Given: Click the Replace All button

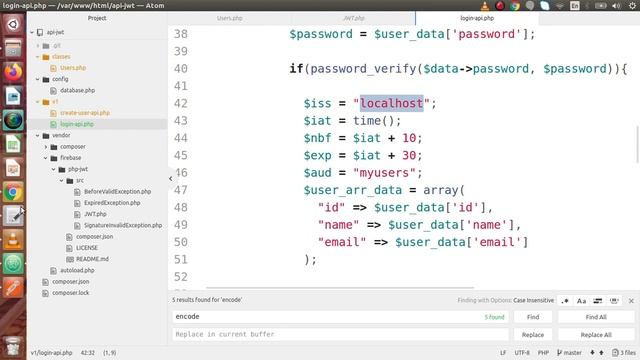Looking at the screenshot, I should 596,335.
